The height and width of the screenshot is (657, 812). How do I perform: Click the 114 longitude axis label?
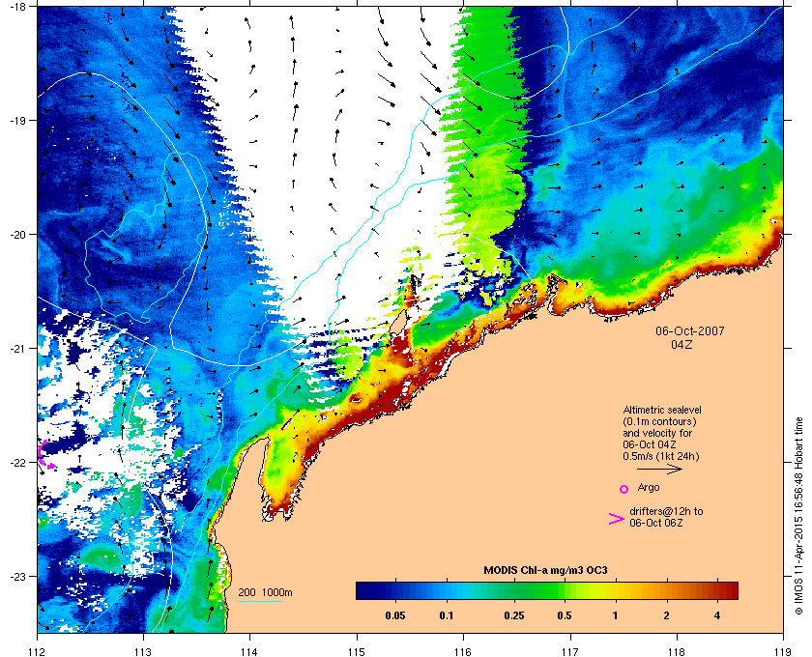pyautogui.click(x=250, y=651)
